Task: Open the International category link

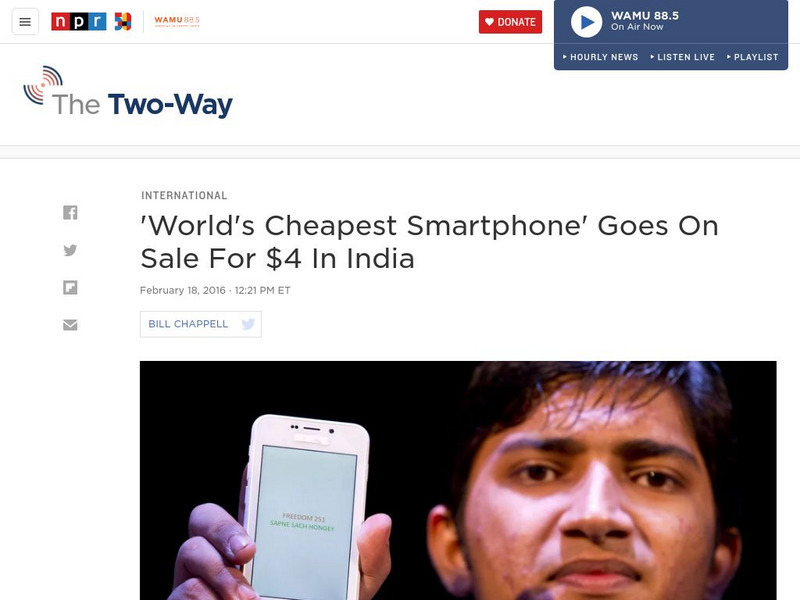Action: 184,195
